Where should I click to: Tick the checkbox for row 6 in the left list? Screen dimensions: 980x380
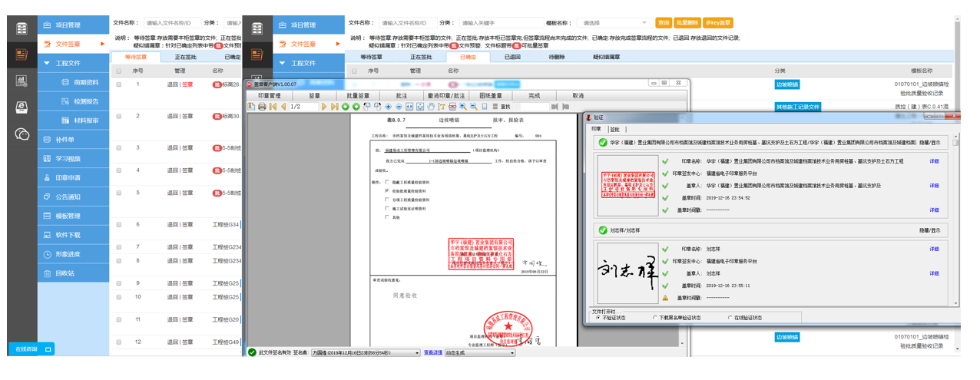[x=119, y=225]
